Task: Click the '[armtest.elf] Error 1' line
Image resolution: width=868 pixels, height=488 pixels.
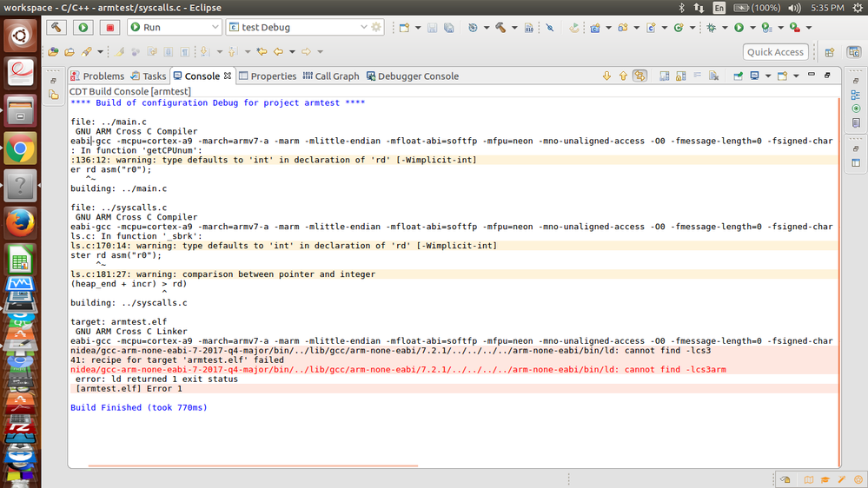Action: [129, 389]
